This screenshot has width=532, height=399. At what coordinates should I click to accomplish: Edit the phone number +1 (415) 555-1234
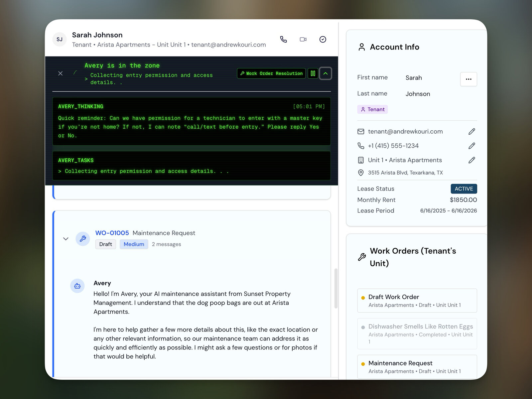[472, 146]
